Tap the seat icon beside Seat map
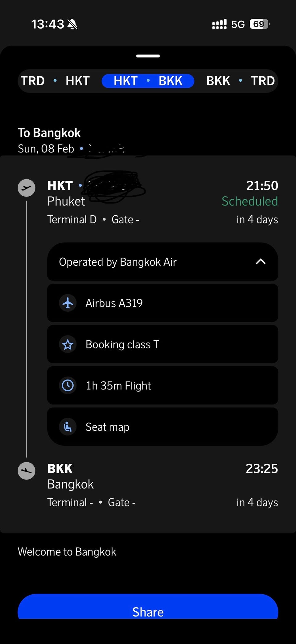 (68, 427)
